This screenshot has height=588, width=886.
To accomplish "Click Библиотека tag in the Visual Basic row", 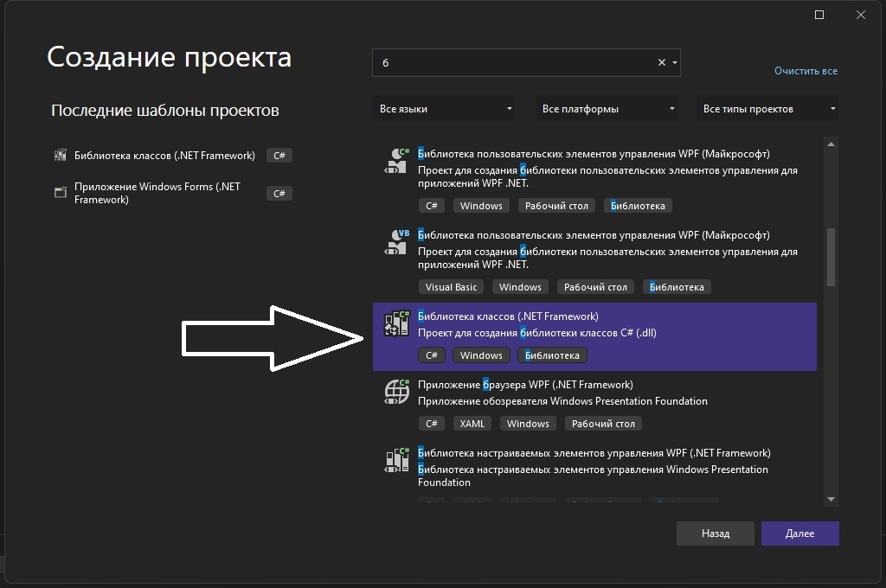I will pos(677,287).
